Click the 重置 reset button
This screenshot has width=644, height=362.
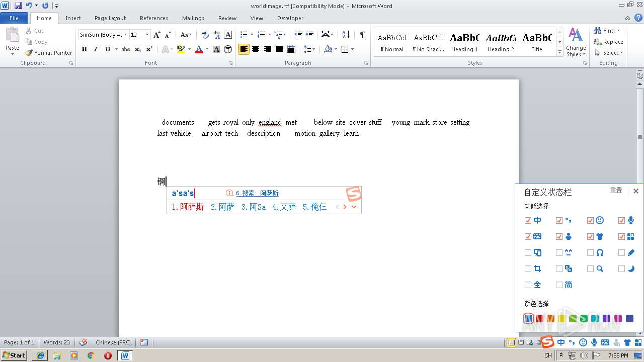[616, 191]
